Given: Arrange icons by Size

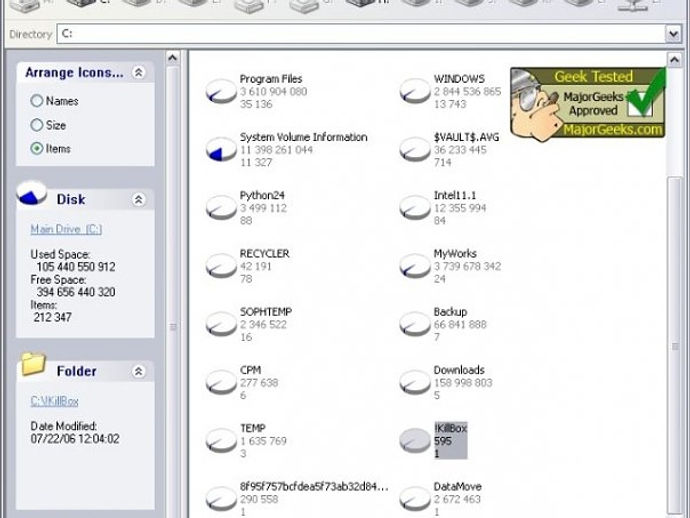Looking at the screenshot, I should click(x=37, y=125).
